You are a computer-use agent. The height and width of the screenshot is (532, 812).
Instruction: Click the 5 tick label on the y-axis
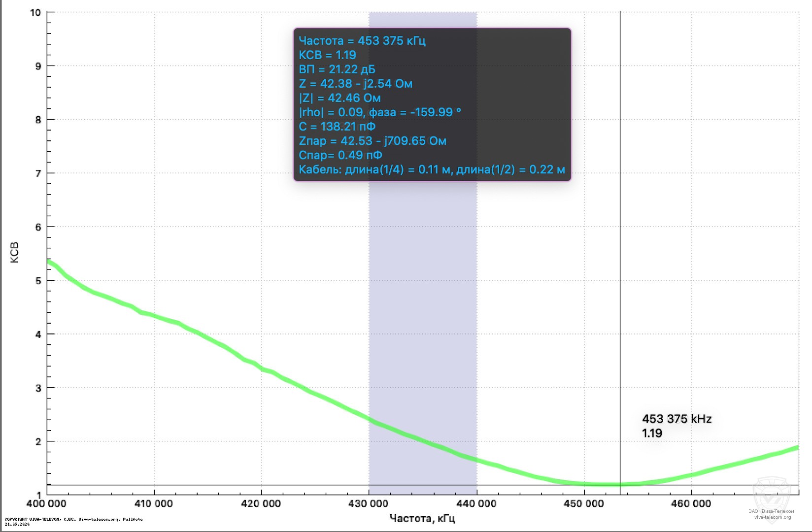(x=38, y=281)
